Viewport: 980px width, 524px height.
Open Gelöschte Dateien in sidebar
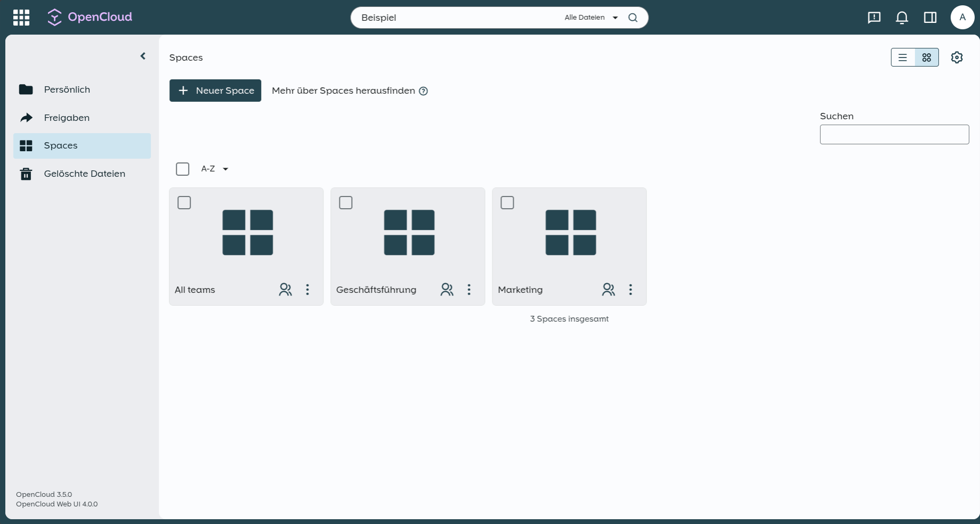pos(84,174)
